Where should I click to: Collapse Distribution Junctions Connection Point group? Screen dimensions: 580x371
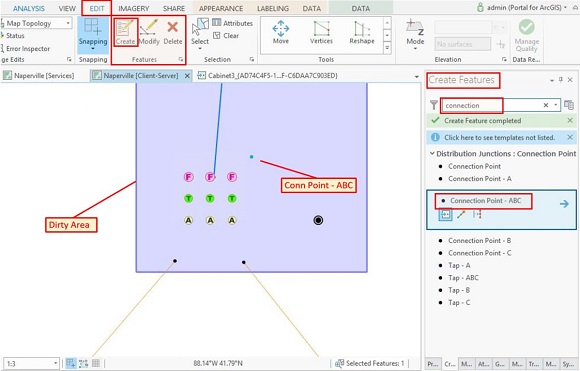[x=432, y=153]
